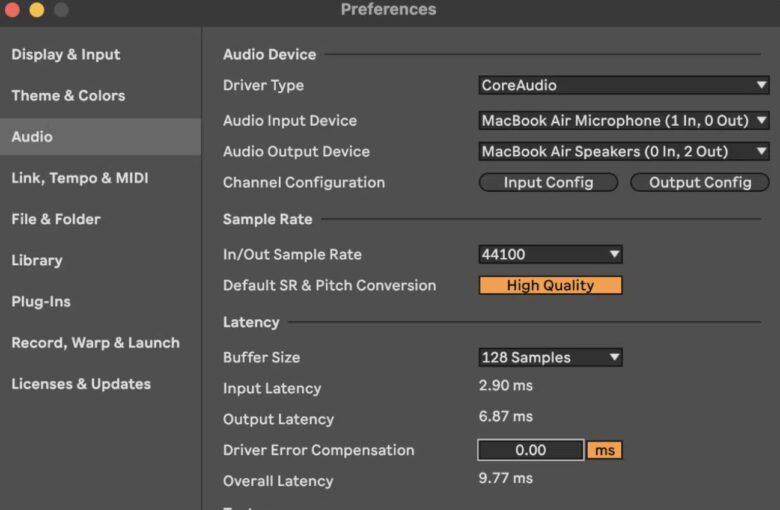Screen dimensions: 780x510
Task: Open Record, Warp & Launch settings
Action: click(x=95, y=342)
